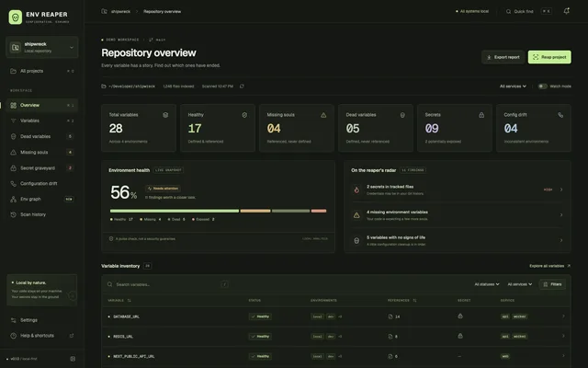This screenshot has height=368, width=588.
Task: Click the Dead variables tombstone icon
Action: tap(402, 115)
